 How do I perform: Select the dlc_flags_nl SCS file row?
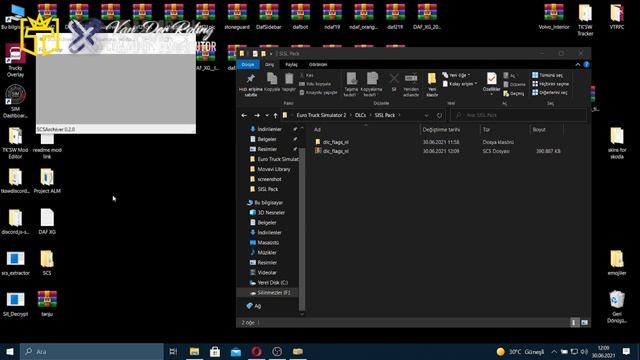pos(440,151)
